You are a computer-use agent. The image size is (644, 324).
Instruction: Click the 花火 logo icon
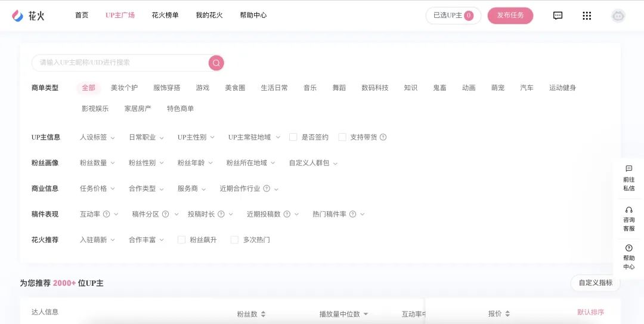[x=18, y=16]
